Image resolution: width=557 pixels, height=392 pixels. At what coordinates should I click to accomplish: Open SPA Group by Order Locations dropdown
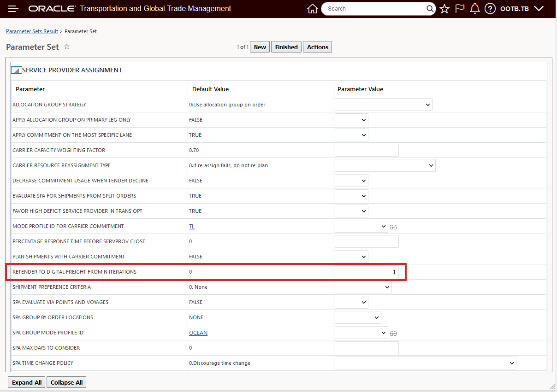[358, 317]
